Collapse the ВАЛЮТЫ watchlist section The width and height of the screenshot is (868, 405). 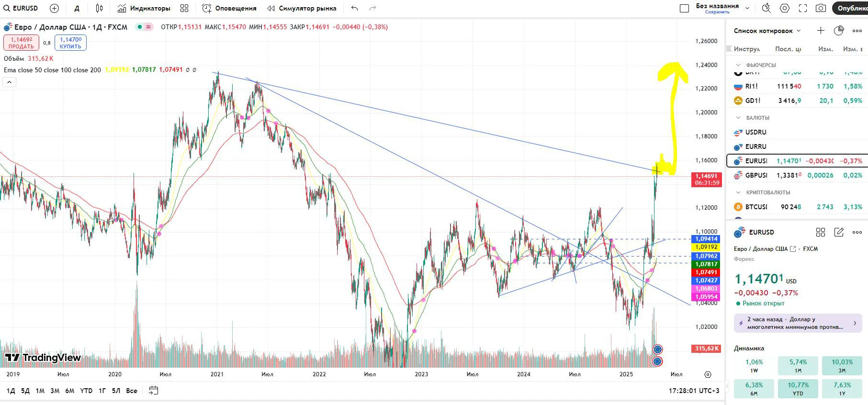click(x=738, y=117)
